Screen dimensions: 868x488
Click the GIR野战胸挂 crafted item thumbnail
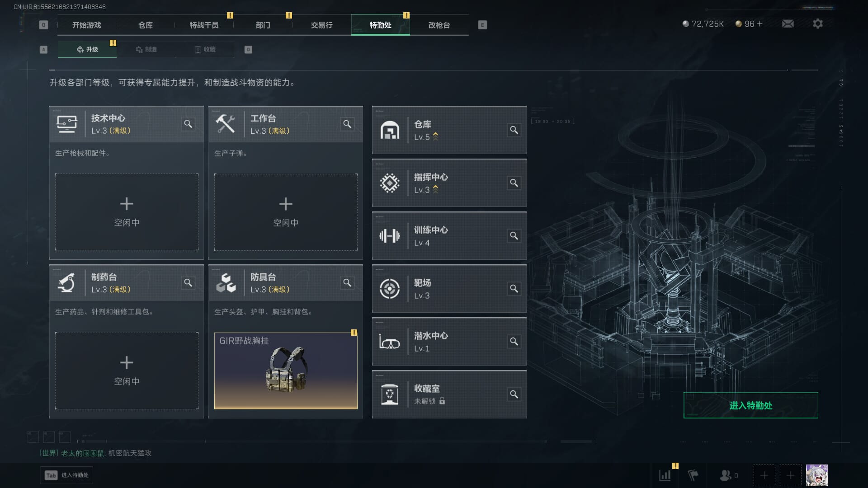tap(286, 371)
